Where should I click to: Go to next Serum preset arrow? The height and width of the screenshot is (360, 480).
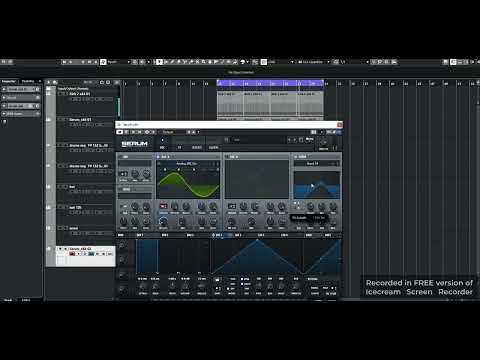[x=295, y=140]
